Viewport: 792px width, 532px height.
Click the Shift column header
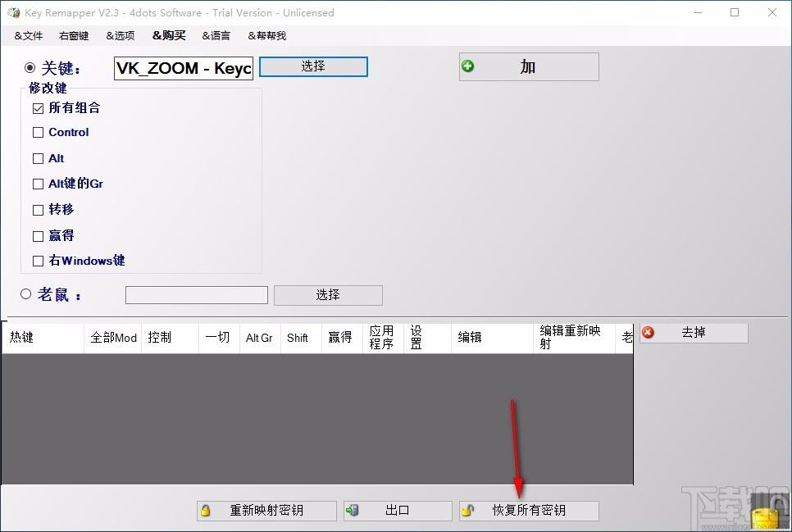tap(301, 338)
